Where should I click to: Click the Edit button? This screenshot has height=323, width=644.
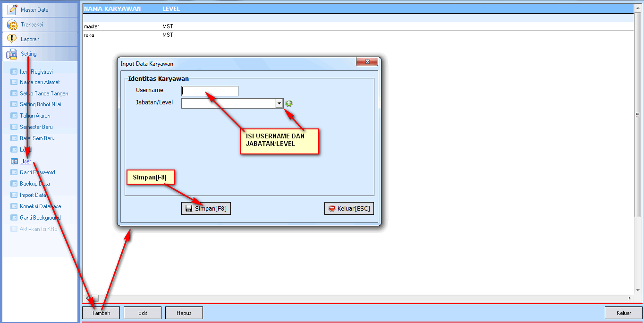pos(143,313)
